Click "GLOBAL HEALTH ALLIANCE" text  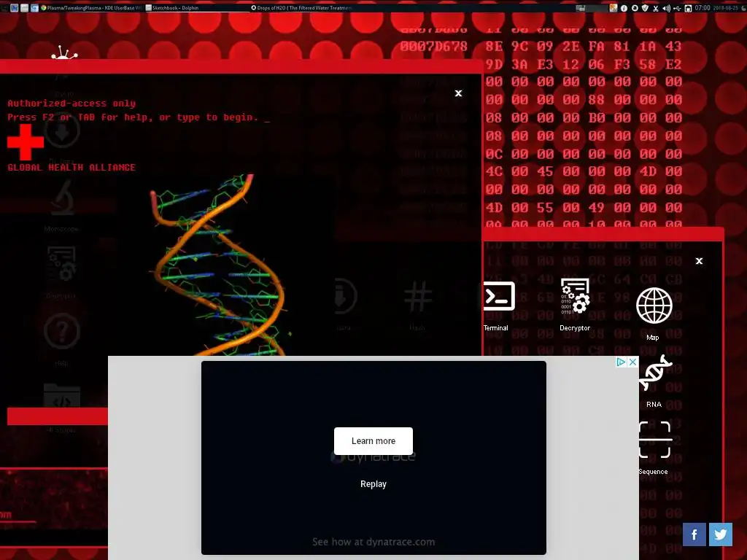71,167
